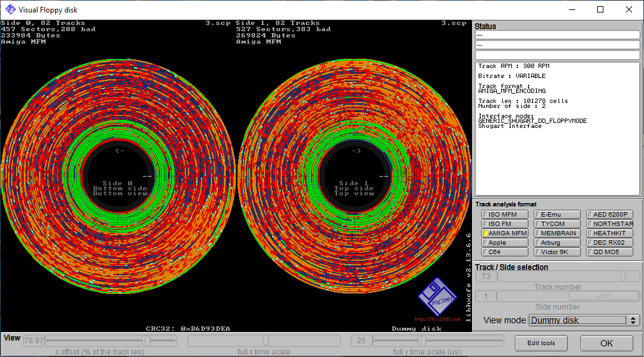Click the View mode stepper arrows
The image size is (644, 357).
point(633,320)
